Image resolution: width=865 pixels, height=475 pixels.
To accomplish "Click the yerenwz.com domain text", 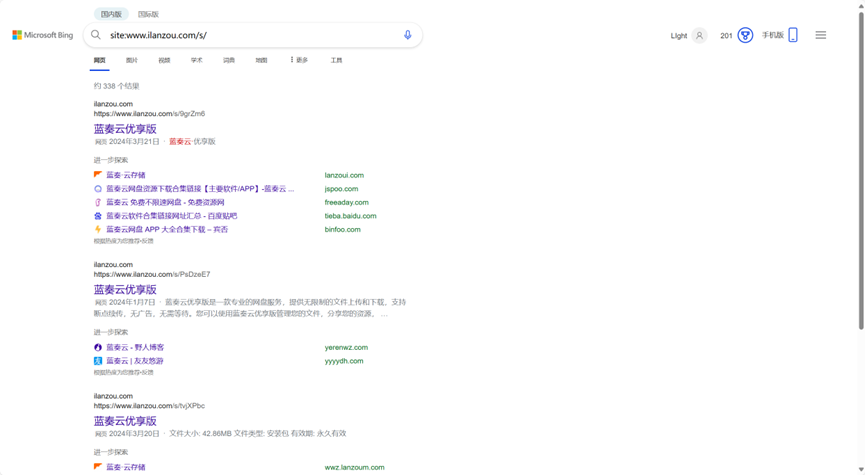I will [x=346, y=348].
